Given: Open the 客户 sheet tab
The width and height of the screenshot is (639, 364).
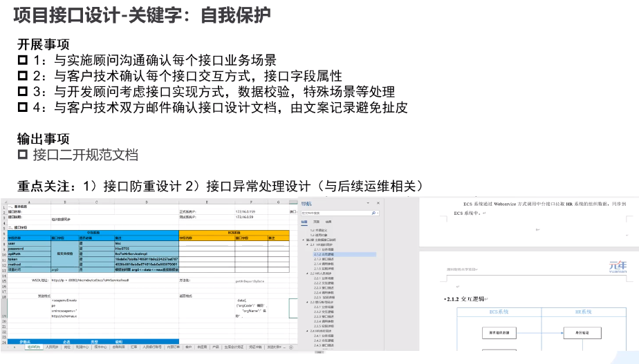Looking at the screenshot, I should point(188,347).
